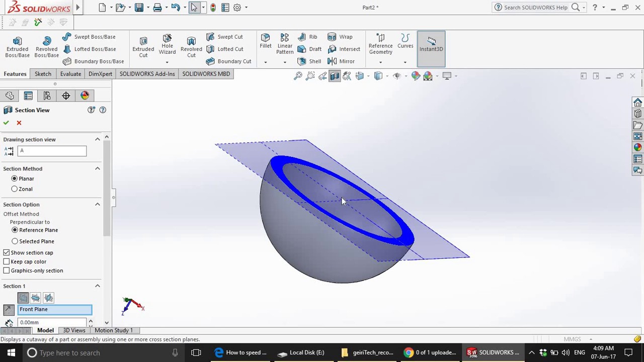Switch to the Features tab
Image resolution: width=644 pixels, height=362 pixels.
click(x=15, y=74)
